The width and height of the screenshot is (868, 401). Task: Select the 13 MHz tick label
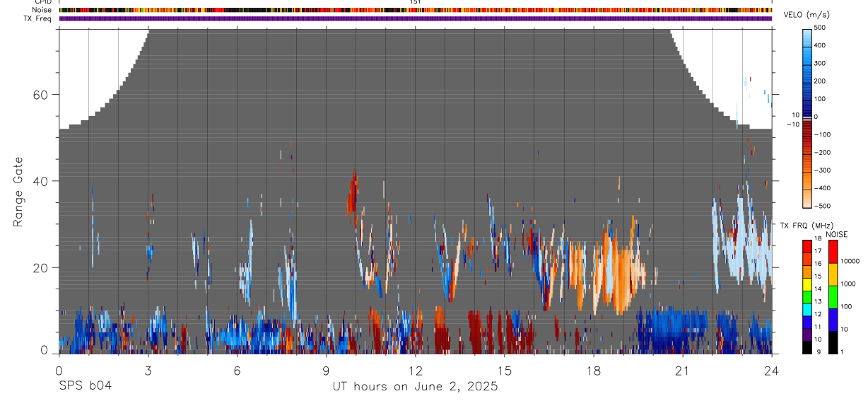tap(818, 302)
